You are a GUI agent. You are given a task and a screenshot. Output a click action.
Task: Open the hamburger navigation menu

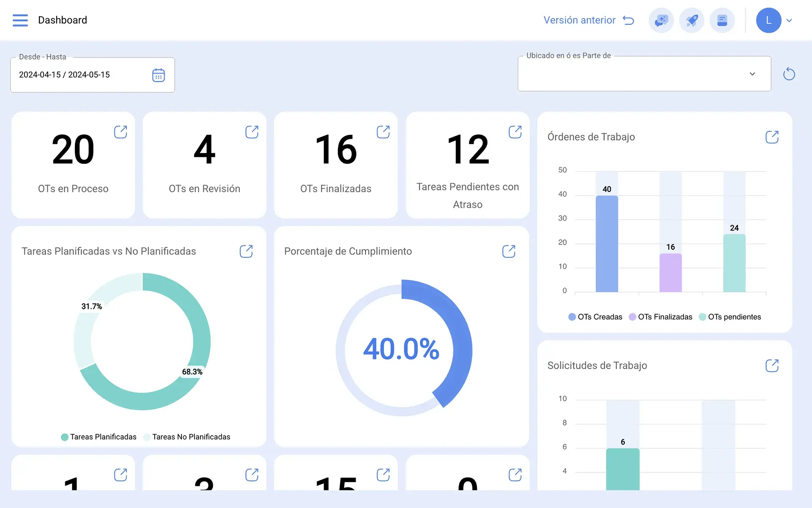20,20
